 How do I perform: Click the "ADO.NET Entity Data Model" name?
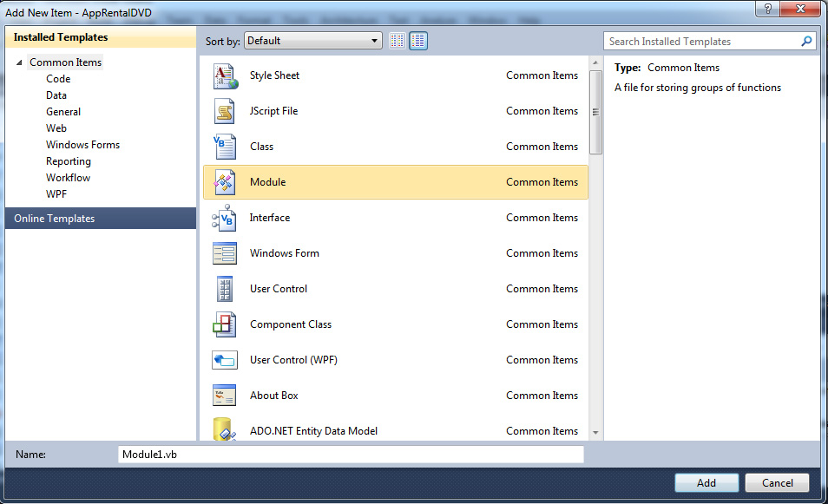click(313, 431)
